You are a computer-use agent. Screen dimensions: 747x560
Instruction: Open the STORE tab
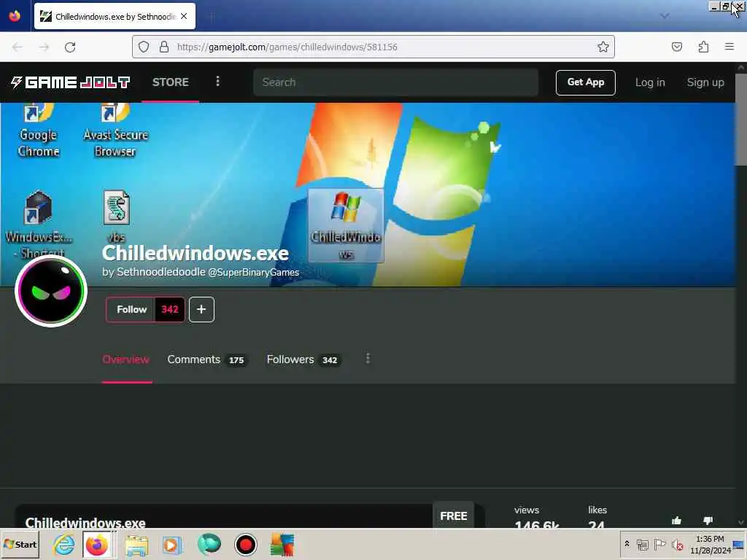pos(170,82)
